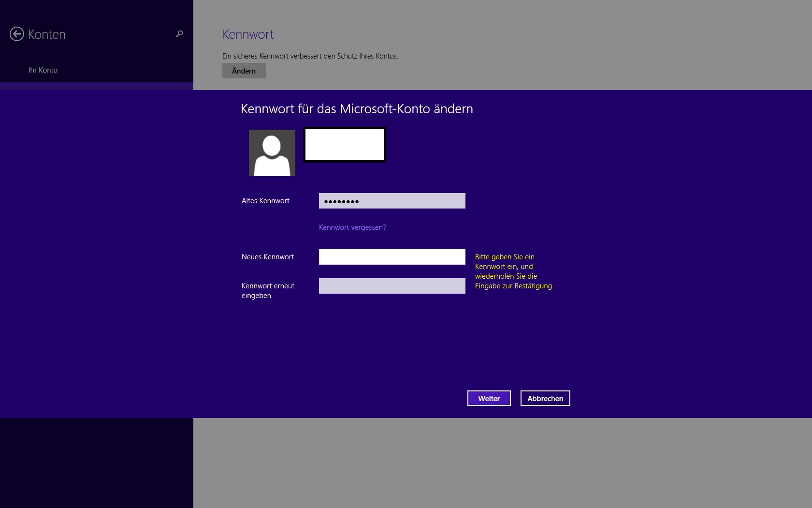
Task: Cancel with the Abbrechen button
Action: [x=545, y=398]
